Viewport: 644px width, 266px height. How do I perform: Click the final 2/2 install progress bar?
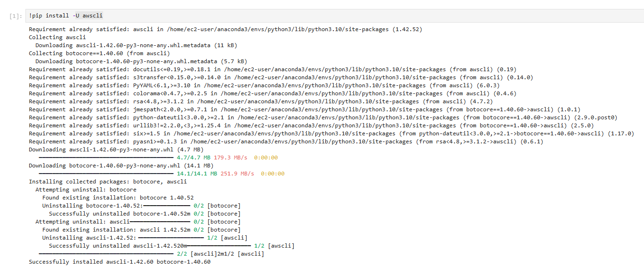pyautogui.click(x=106, y=254)
